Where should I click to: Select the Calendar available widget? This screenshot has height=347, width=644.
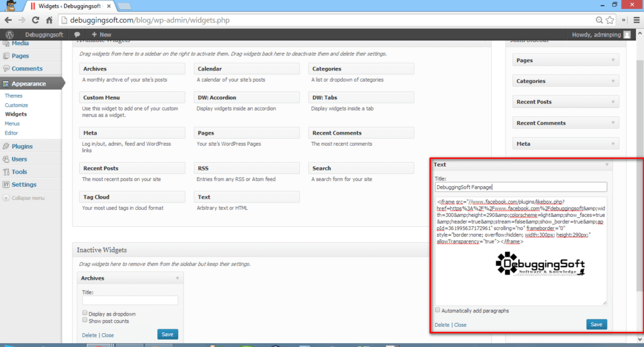pos(247,69)
